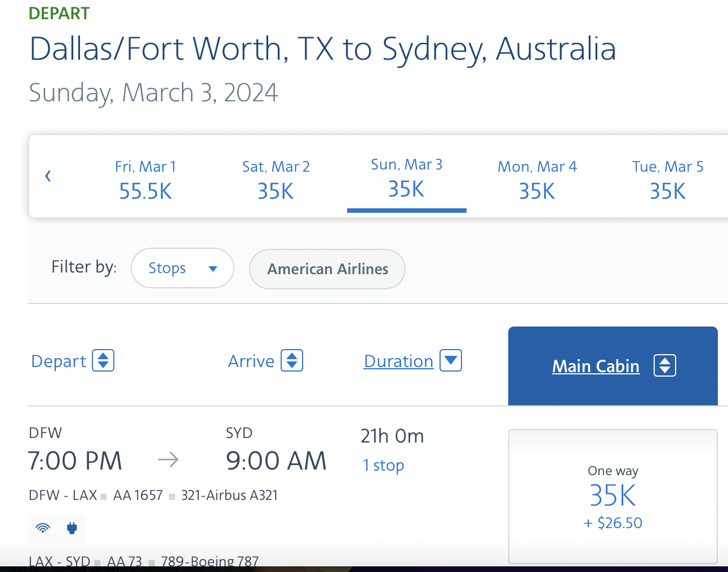Select Sat, Mar 2 date tab

pyautogui.click(x=276, y=180)
